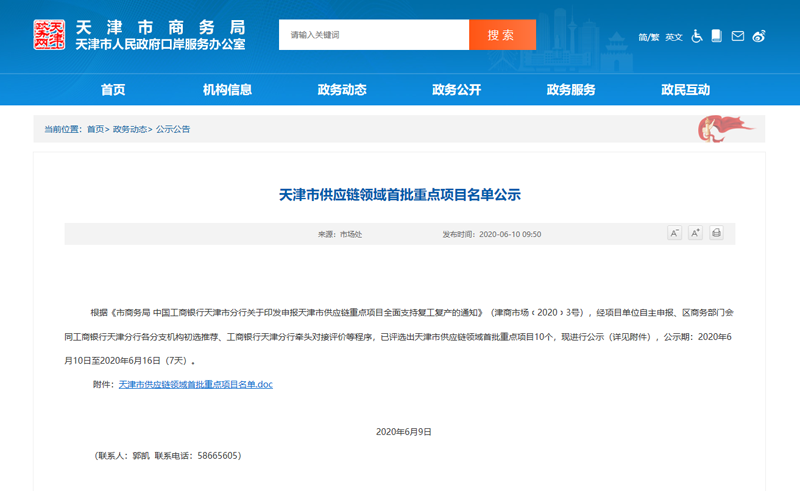Open the accessibility wheelchair icon
The width and height of the screenshot is (800, 491).
tap(697, 36)
